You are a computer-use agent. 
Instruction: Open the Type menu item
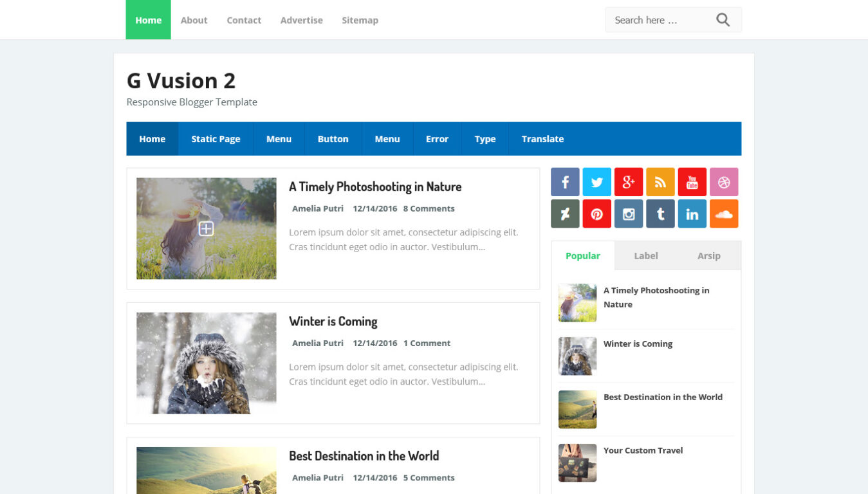pyautogui.click(x=485, y=139)
